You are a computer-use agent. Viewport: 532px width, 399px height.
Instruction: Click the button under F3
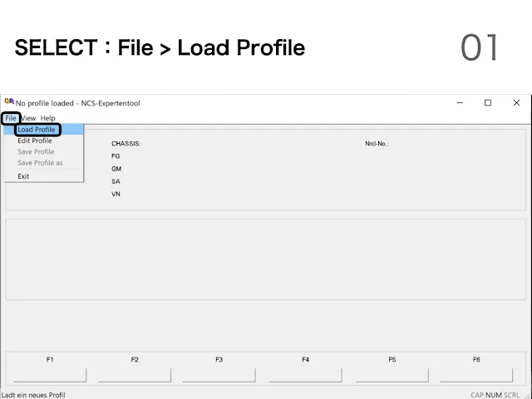(219, 375)
